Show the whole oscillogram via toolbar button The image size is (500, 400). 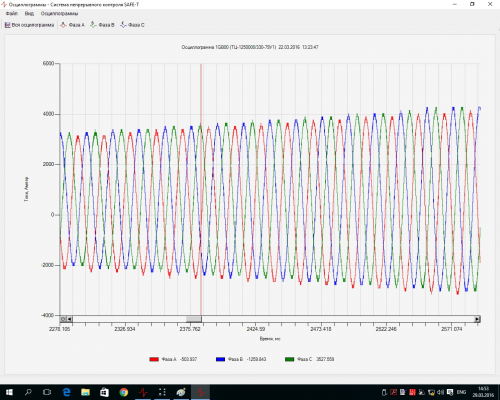pyautogui.click(x=29, y=25)
